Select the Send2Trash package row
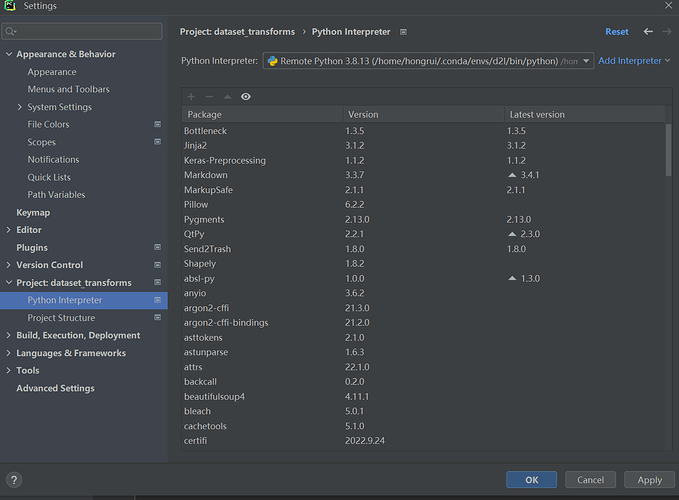Image resolution: width=679 pixels, height=500 pixels. (x=424, y=249)
